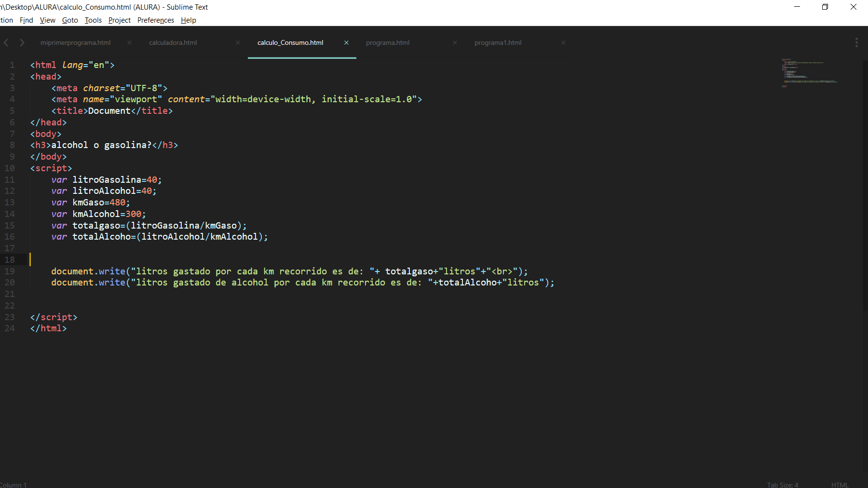Image resolution: width=868 pixels, height=488 pixels.
Task: Go back with the left arrow
Action: tap(6, 42)
